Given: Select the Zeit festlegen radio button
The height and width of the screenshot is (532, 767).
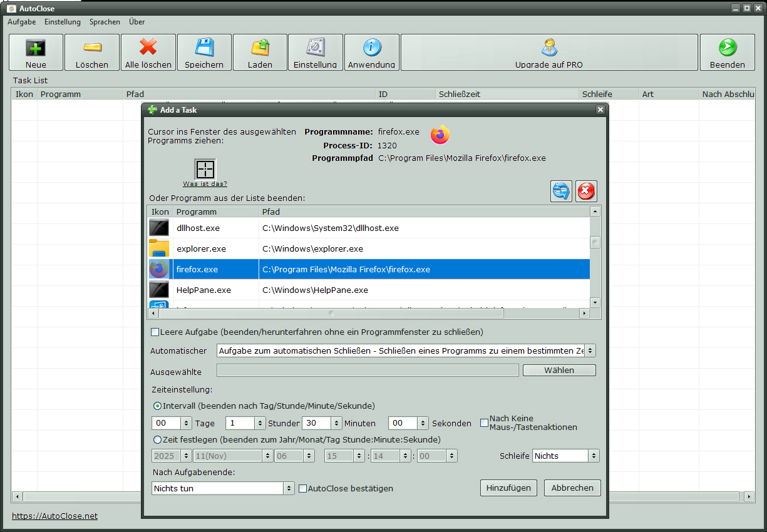Looking at the screenshot, I should click(158, 439).
